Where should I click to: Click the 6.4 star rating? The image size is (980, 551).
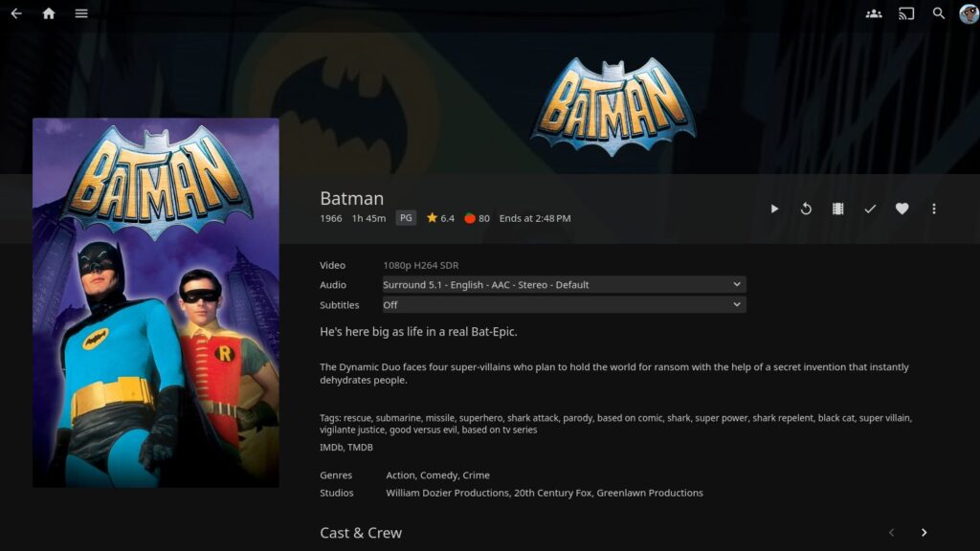tap(440, 218)
